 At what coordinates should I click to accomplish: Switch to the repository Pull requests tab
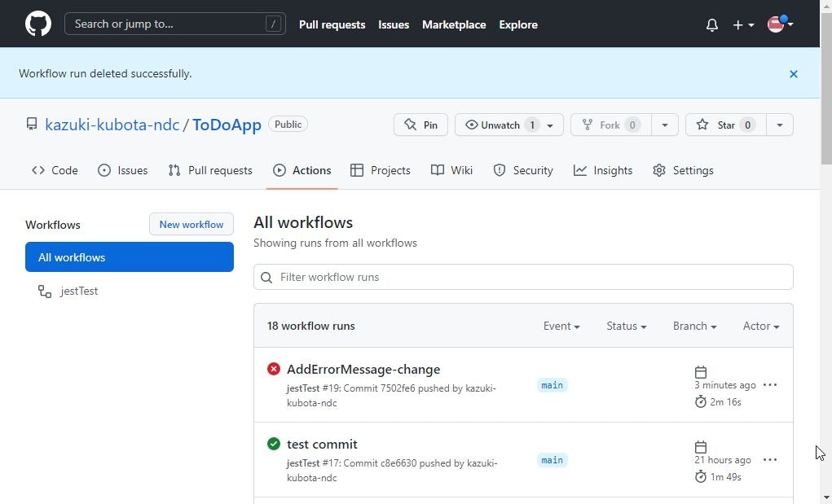pos(210,170)
